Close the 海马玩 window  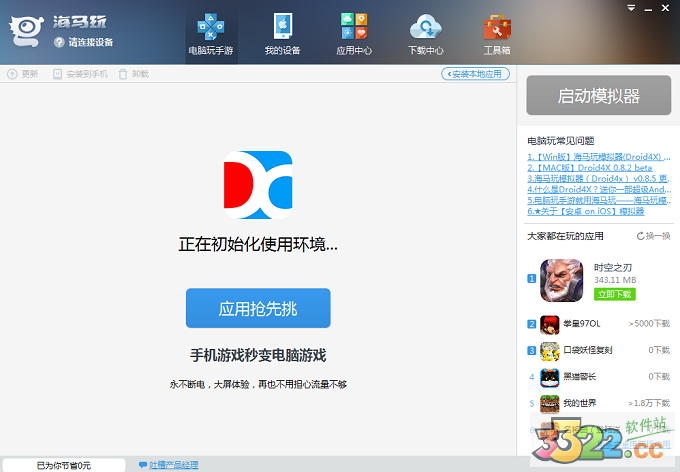click(x=665, y=8)
